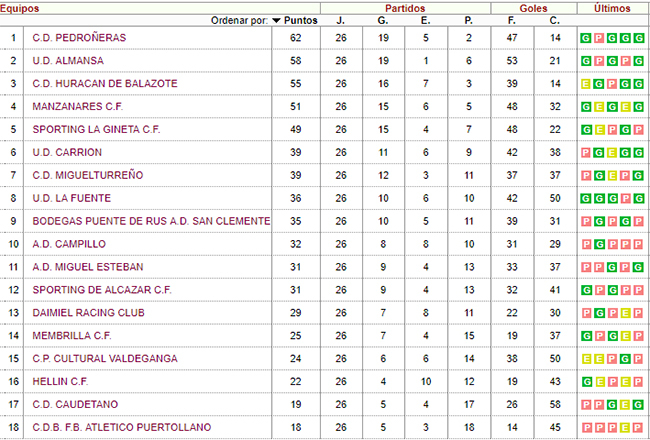Click the yellow E result of C.D. HURACAN DE BALAZOTE
The height and width of the screenshot is (440, 650).
pos(585,84)
